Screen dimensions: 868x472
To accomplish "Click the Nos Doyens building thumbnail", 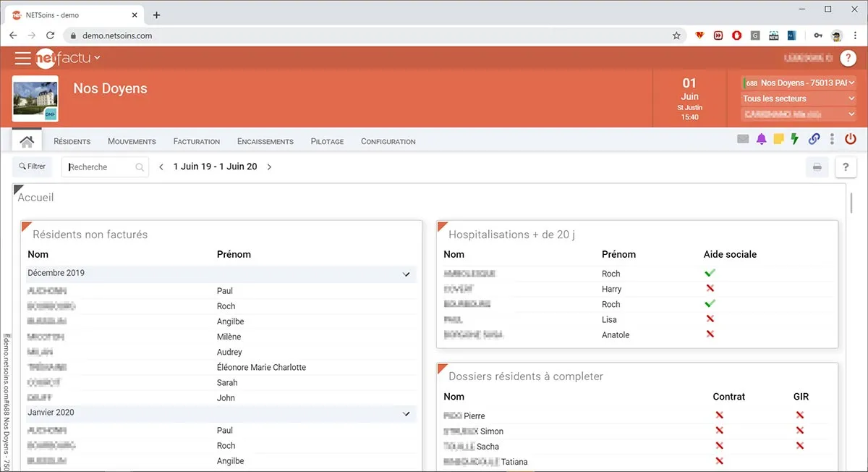I will [35, 98].
